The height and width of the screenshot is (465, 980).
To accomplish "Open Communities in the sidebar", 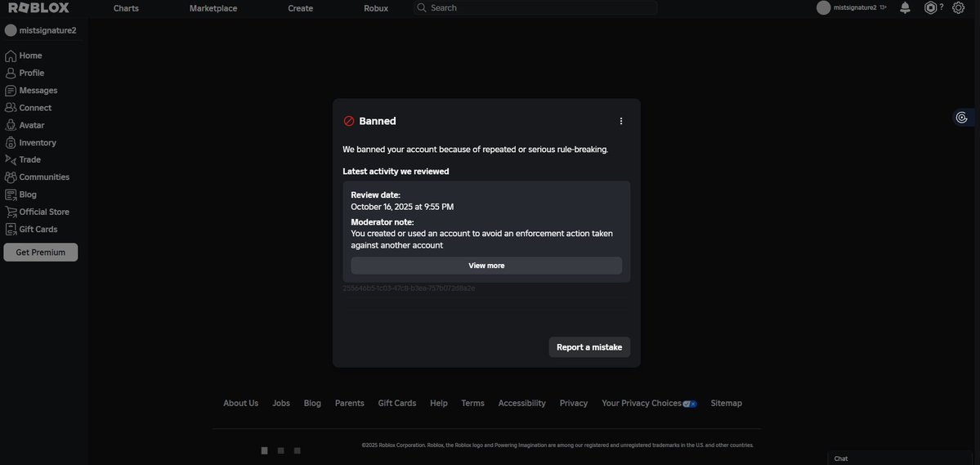I will (37, 177).
